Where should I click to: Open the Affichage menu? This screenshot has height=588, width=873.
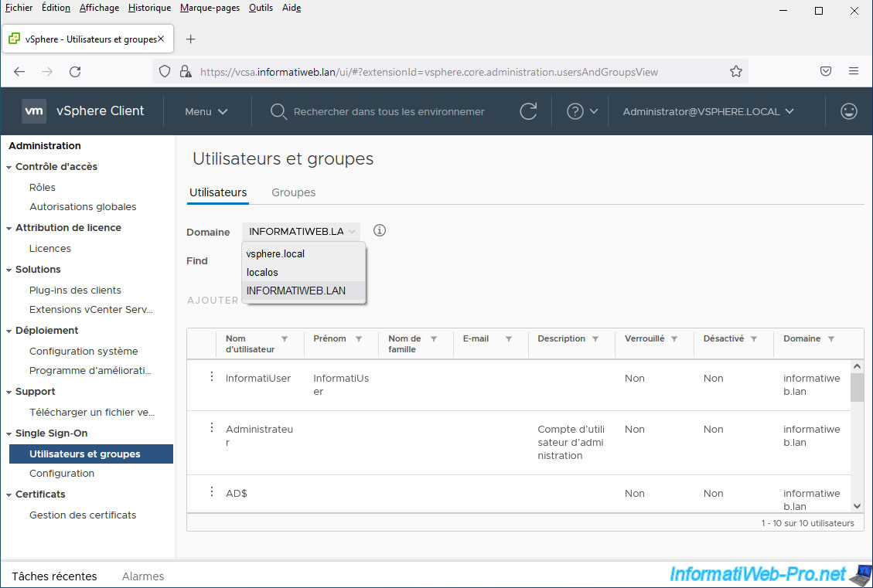[x=99, y=8]
